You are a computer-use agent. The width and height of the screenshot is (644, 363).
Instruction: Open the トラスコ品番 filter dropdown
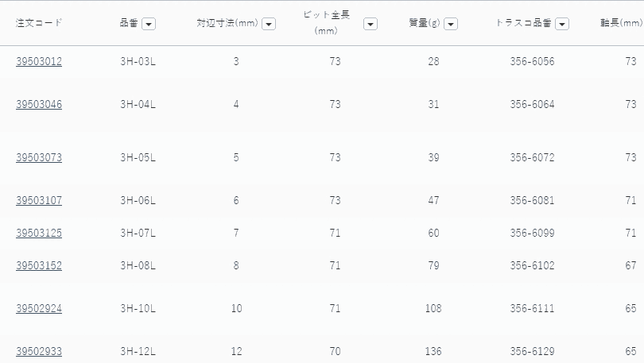click(562, 24)
